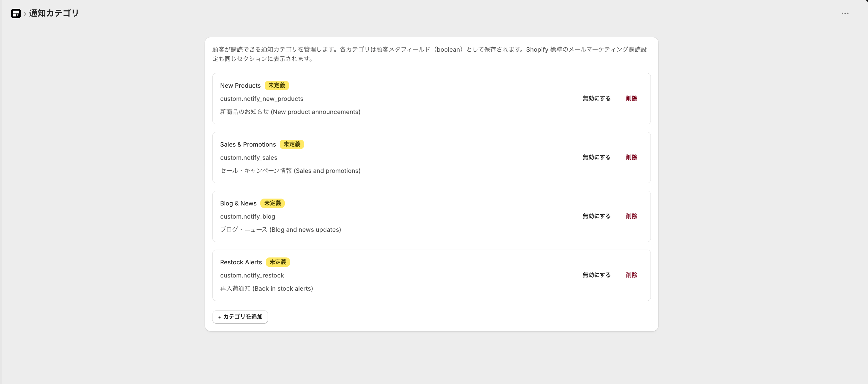Image resolution: width=868 pixels, height=384 pixels.
Task: Click custom.notify_new_products metafield key
Action: click(262, 99)
